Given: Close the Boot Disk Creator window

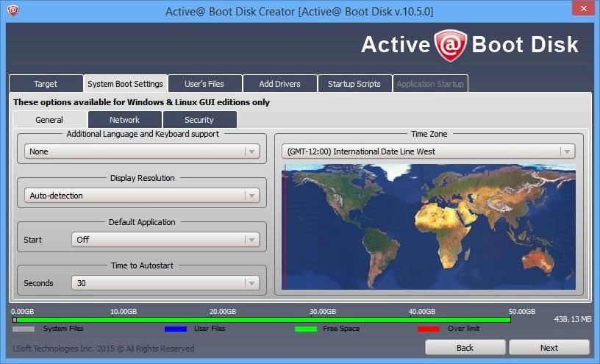Looking at the screenshot, I should pos(584,8).
